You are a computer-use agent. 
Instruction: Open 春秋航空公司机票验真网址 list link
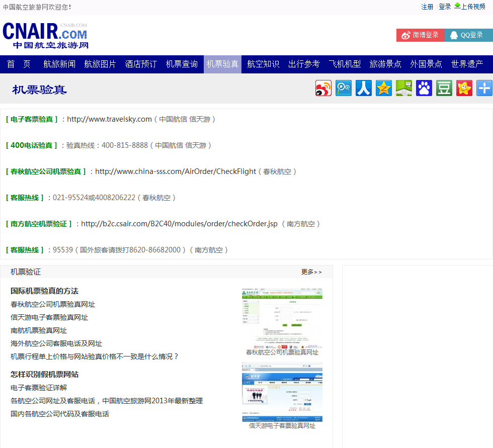point(53,304)
